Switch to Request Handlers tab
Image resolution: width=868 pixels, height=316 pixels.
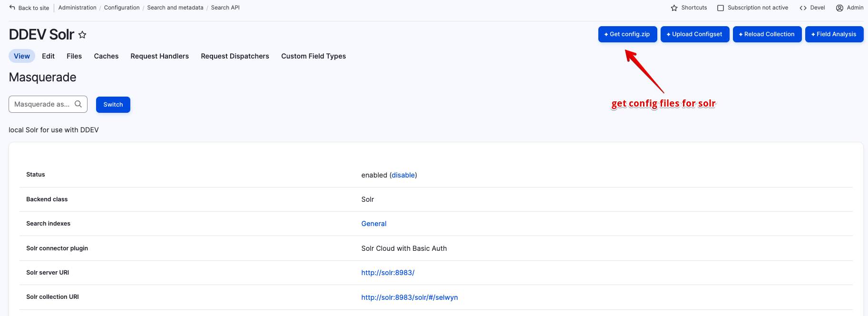[x=160, y=56]
